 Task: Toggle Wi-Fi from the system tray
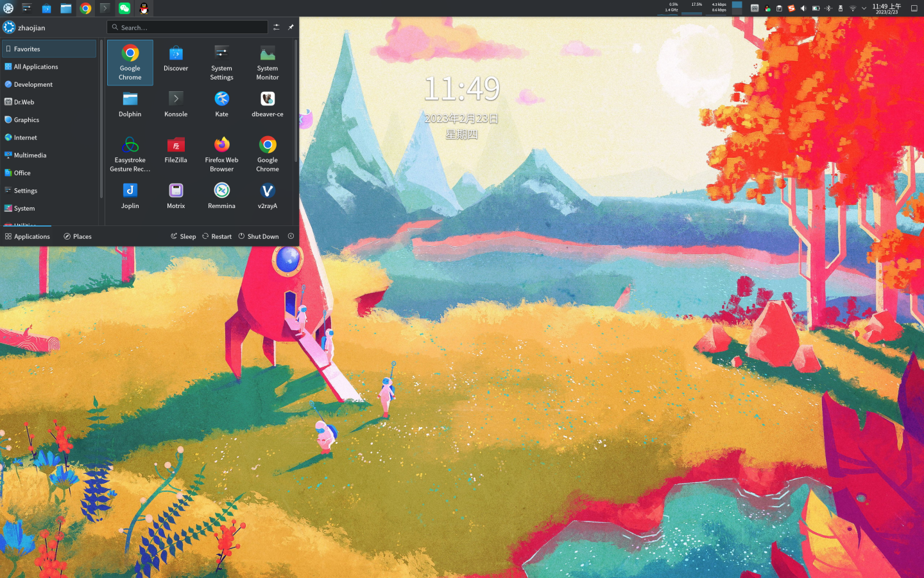pos(851,8)
